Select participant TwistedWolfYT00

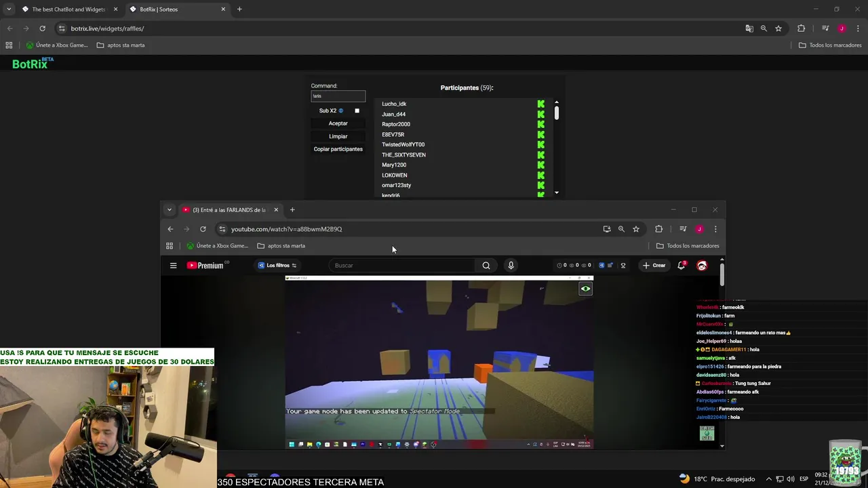(x=403, y=145)
